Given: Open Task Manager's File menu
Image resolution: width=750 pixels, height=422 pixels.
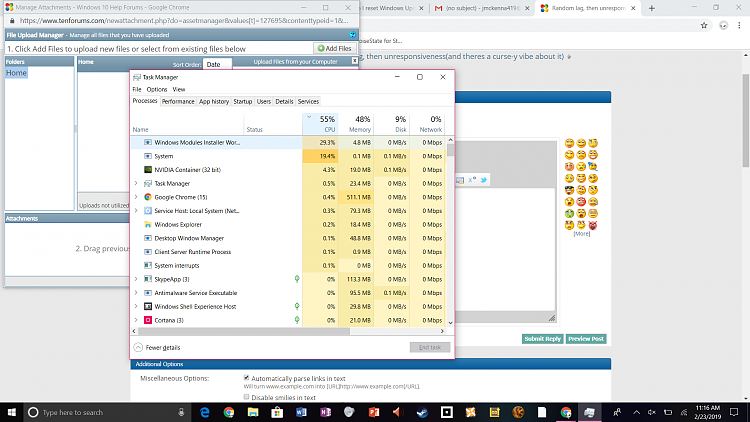Looking at the screenshot, I should pos(137,89).
